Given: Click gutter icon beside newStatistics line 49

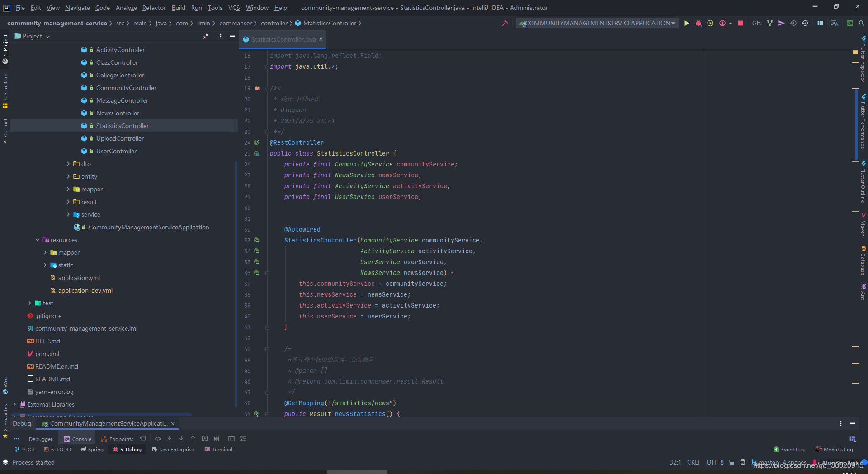Looking at the screenshot, I should [x=256, y=414].
